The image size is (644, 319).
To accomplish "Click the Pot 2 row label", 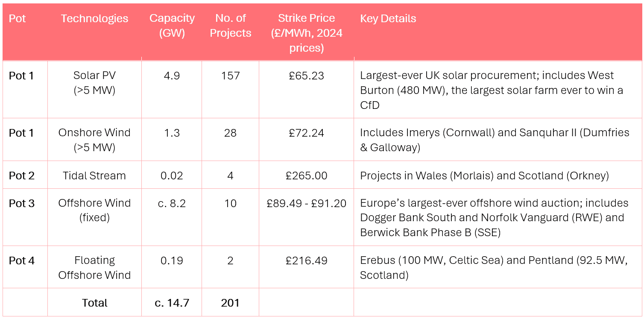I will 22,176.
